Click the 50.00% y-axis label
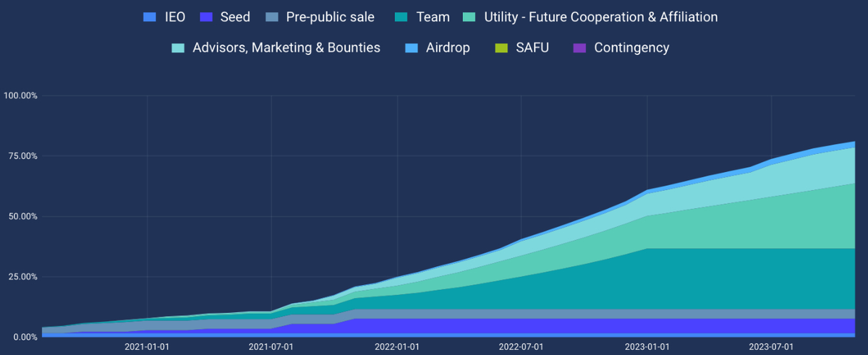The width and height of the screenshot is (868, 355). point(22,216)
